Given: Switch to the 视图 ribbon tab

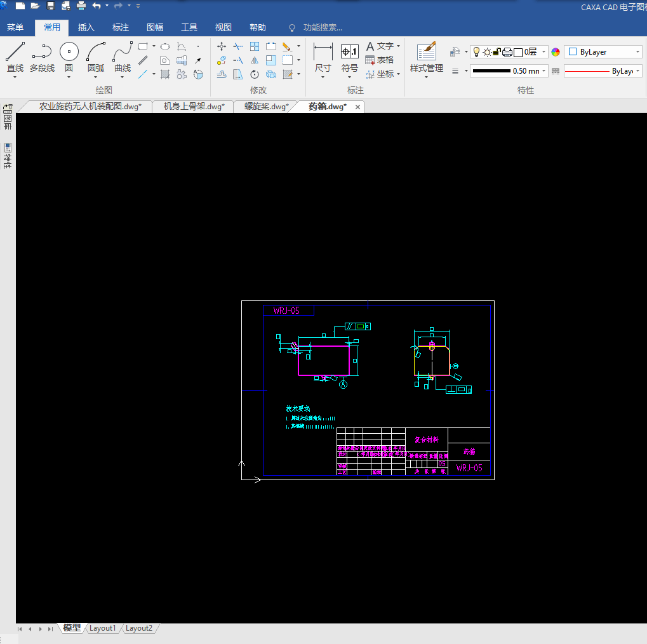Looking at the screenshot, I should click(x=223, y=27).
